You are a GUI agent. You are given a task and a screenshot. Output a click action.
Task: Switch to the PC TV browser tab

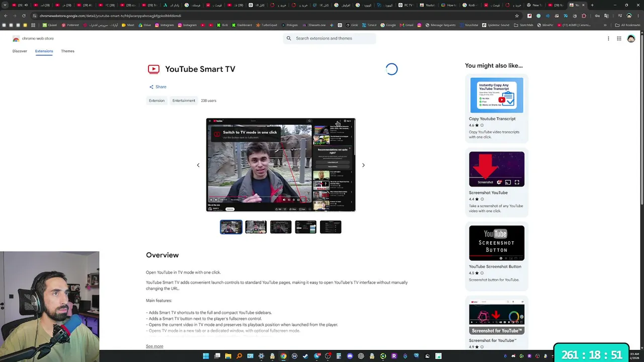(406, 5)
